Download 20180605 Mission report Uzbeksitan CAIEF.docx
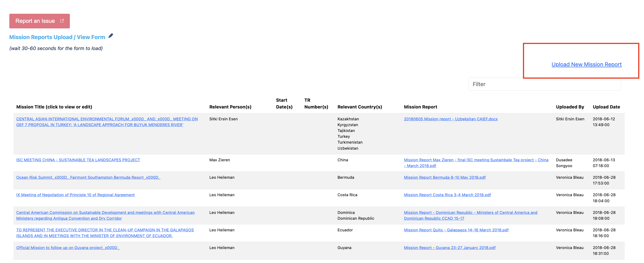This screenshot has height=263, width=644. pos(451,119)
